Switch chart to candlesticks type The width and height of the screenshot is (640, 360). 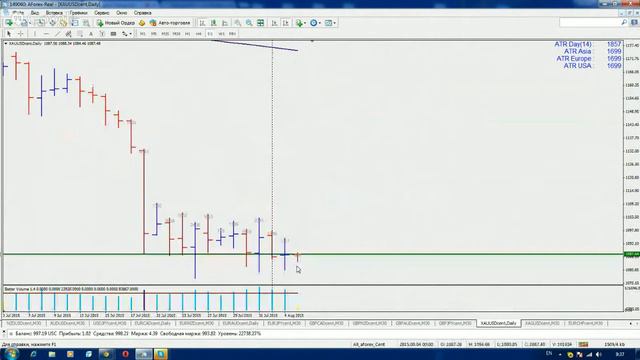click(213, 23)
